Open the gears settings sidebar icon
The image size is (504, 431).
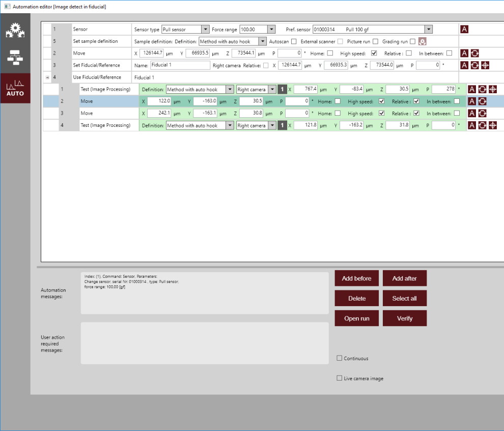pos(15,31)
